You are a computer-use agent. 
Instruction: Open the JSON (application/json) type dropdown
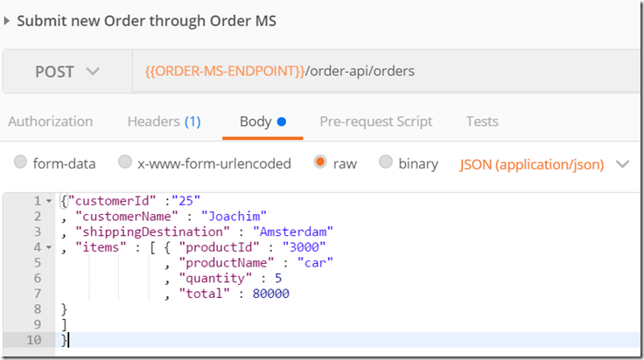[544, 163]
